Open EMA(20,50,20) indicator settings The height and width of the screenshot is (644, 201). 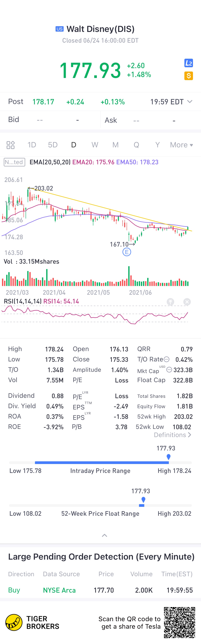(x=50, y=162)
